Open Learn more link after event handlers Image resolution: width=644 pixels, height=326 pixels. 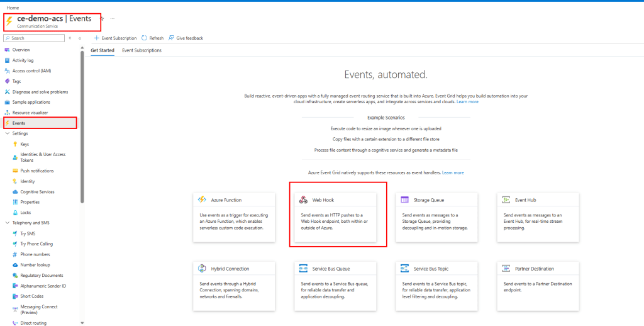(453, 172)
